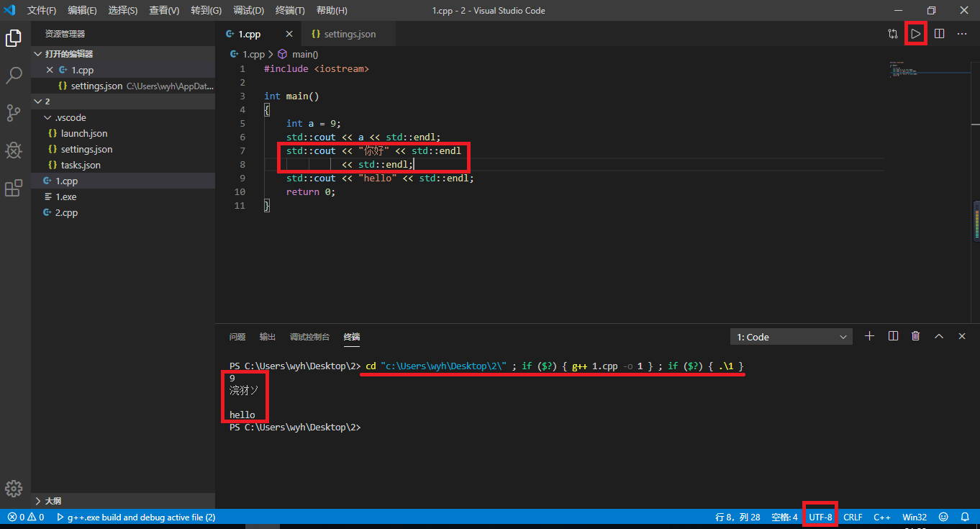This screenshot has width=980, height=529.
Task: Toggle the terminal panel to maximized size
Action: pos(938,335)
